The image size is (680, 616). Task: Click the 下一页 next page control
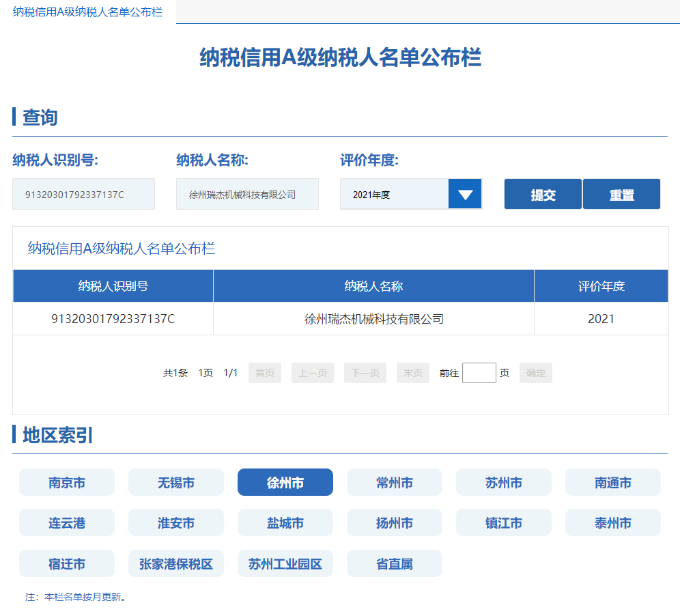pyautogui.click(x=365, y=373)
